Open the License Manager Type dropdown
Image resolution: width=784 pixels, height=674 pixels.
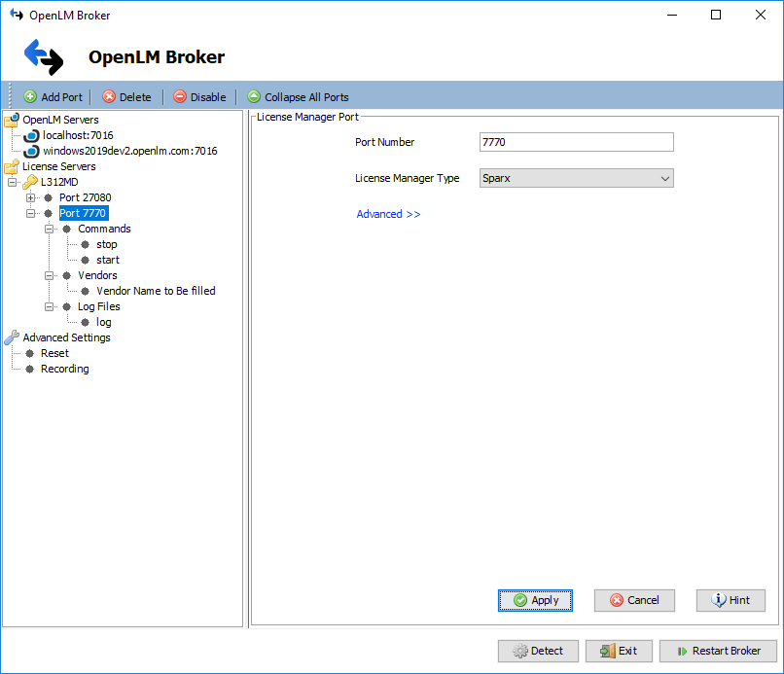click(665, 178)
